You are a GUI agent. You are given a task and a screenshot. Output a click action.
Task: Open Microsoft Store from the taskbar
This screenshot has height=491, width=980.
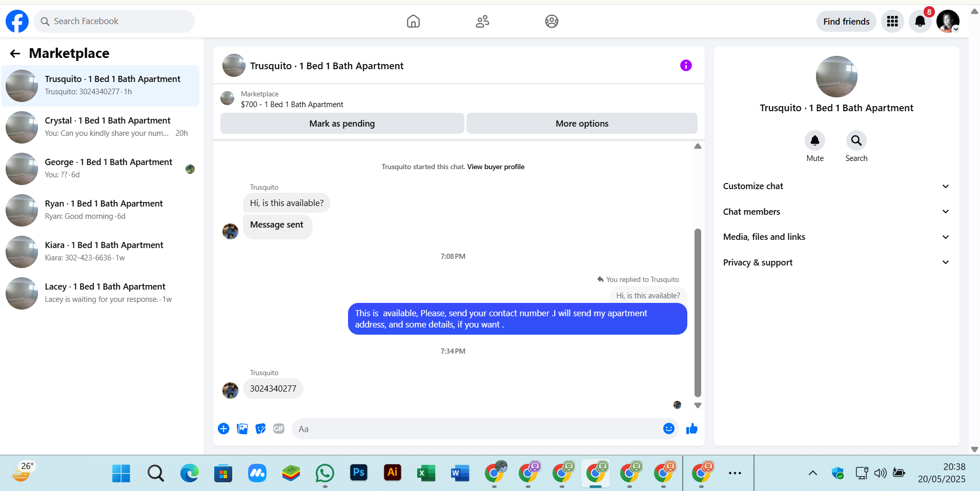click(223, 473)
